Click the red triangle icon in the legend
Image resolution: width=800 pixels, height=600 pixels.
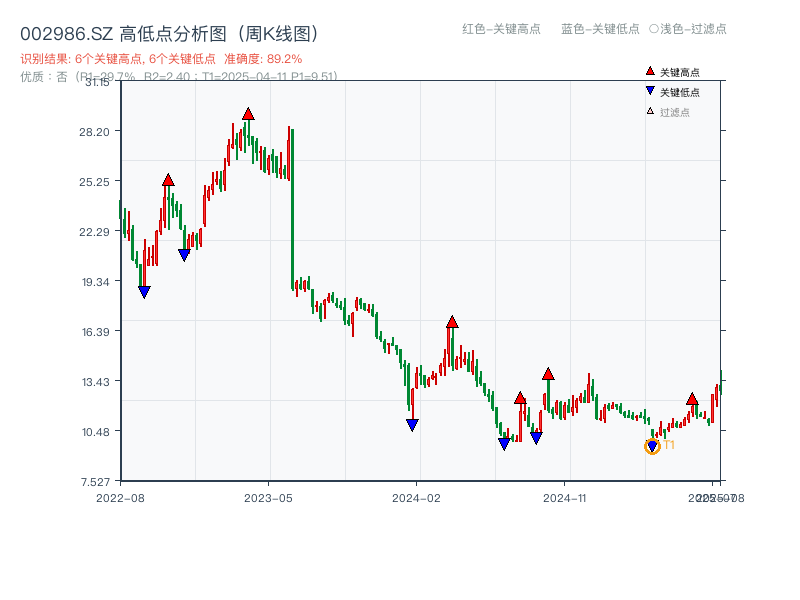point(650,71)
